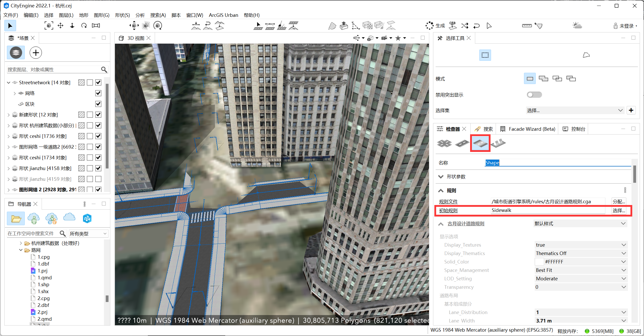The image size is (644, 336).
Task: Open the ArcGIS Urban menu
Action: (223, 15)
